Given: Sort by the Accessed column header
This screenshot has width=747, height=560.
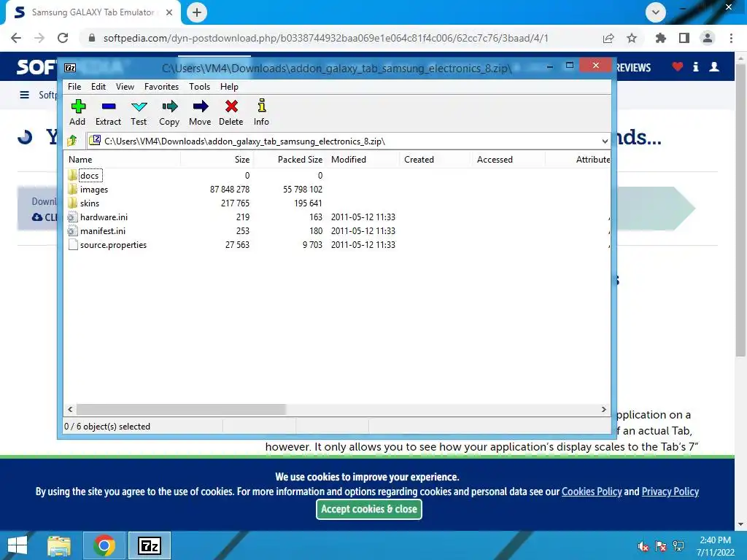Looking at the screenshot, I should point(508,160).
